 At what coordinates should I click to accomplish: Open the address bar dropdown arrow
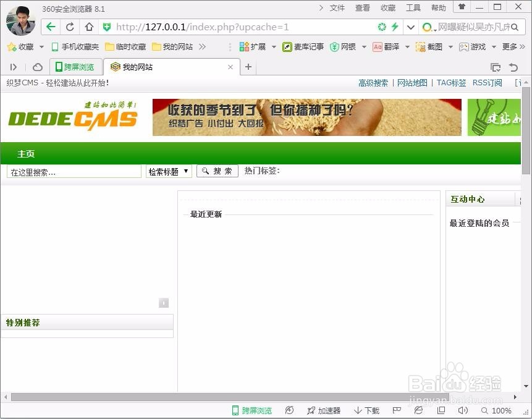(410, 27)
